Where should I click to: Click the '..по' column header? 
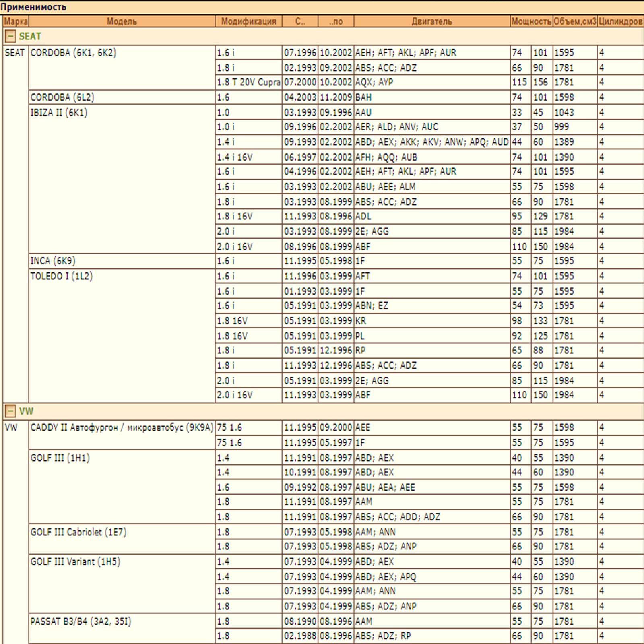(336, 21)
